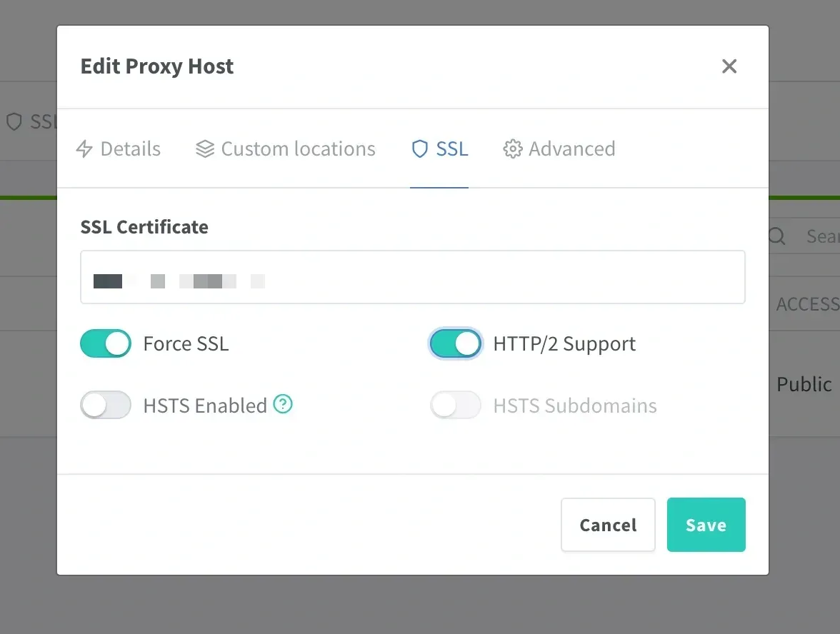840x634 pixels.
Task: Click the HSTS Subdomains label text
Action: point(575,406)
